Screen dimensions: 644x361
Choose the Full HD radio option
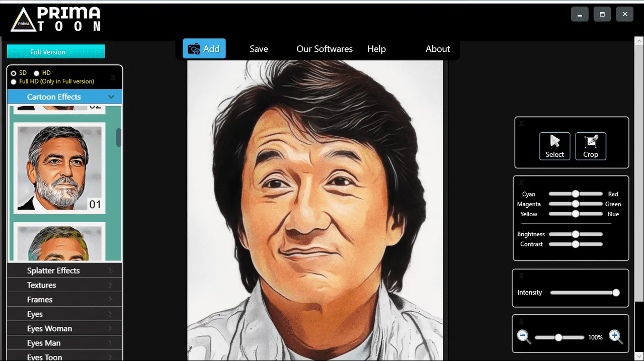coord(14,81)
